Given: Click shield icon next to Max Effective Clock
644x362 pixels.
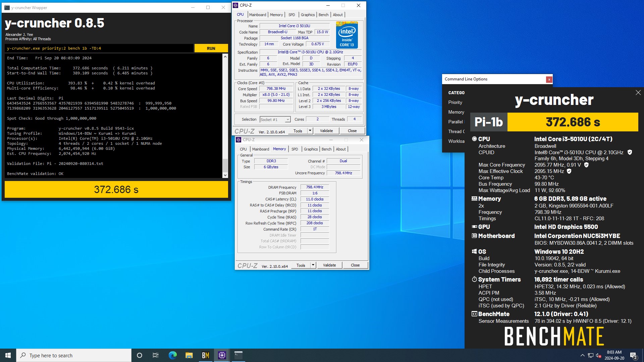Looking at the screenshot, I should click(569, 171).
